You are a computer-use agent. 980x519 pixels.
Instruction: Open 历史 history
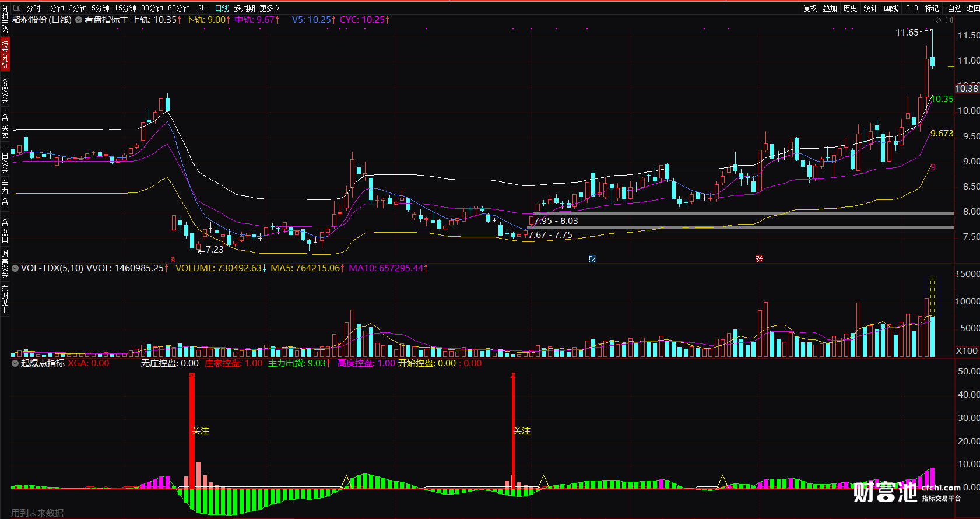851,8
